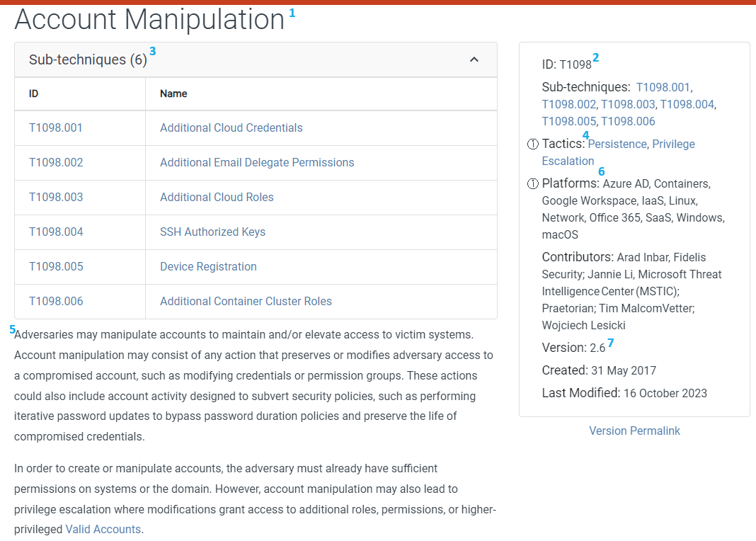
Task: Select Additional Email Delegate Permissions link
Action: 257,162
